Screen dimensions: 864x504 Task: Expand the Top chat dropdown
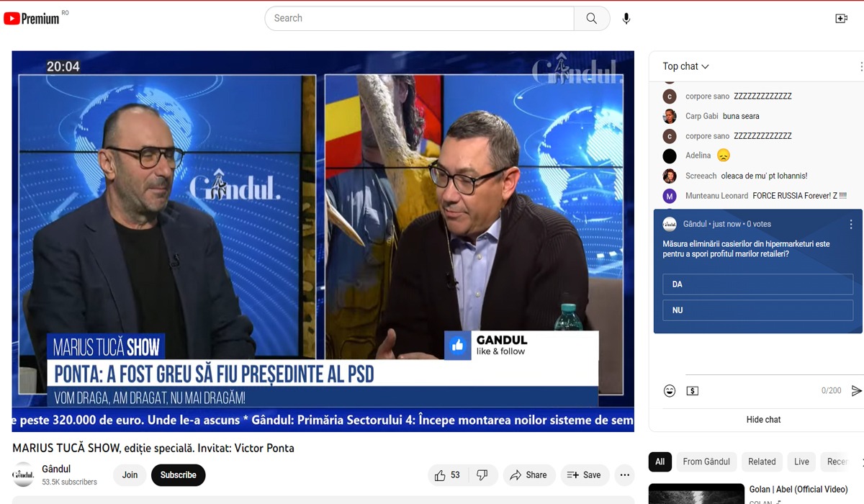[686, 66]
